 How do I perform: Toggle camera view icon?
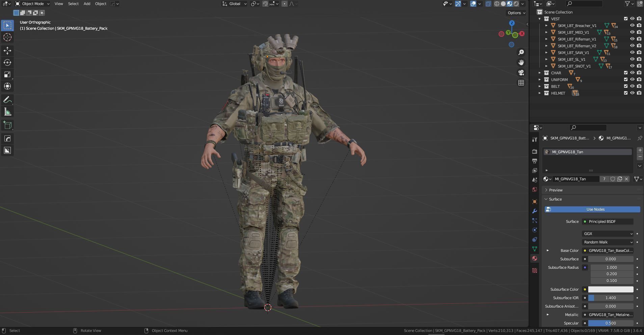[x=521, y=73]
